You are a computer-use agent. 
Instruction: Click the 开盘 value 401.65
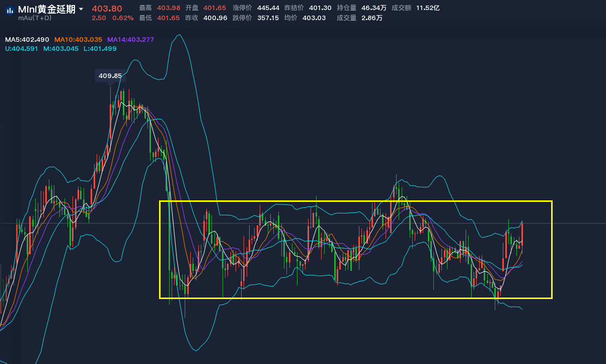pos(215,8)
